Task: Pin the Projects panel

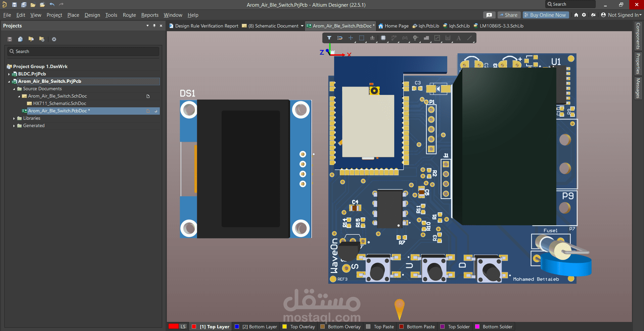Action: tap(154, 26)
